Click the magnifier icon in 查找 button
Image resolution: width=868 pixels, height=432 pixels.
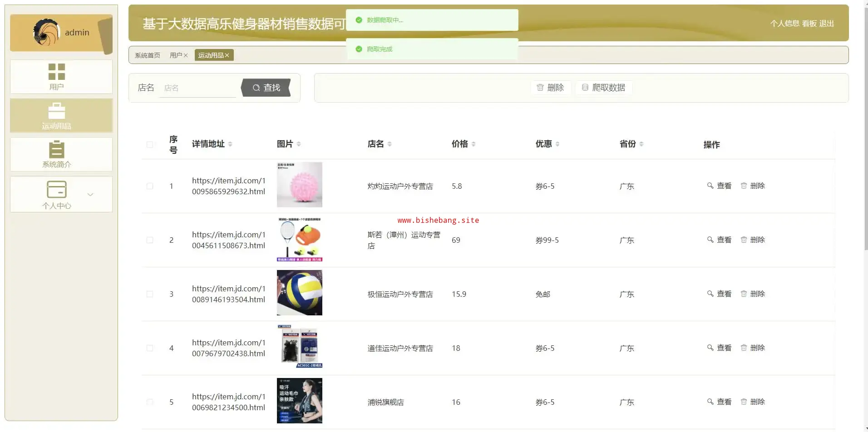pos(256,88)
